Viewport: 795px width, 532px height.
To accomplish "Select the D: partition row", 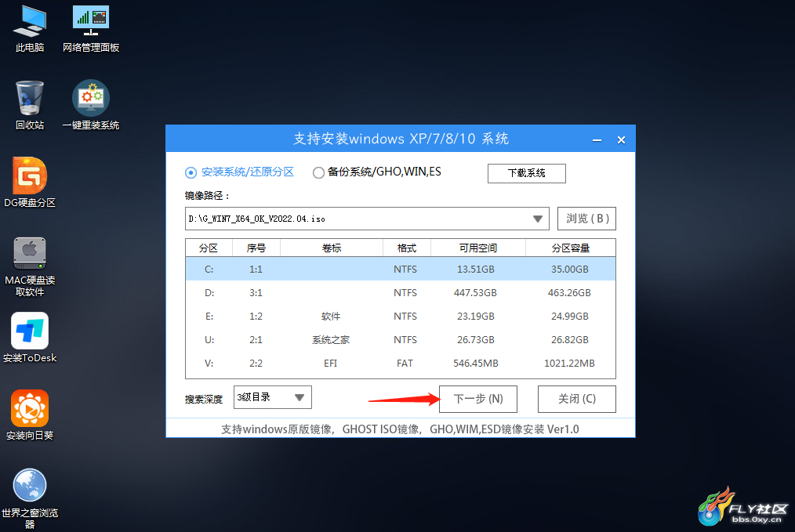I will 401,293.
